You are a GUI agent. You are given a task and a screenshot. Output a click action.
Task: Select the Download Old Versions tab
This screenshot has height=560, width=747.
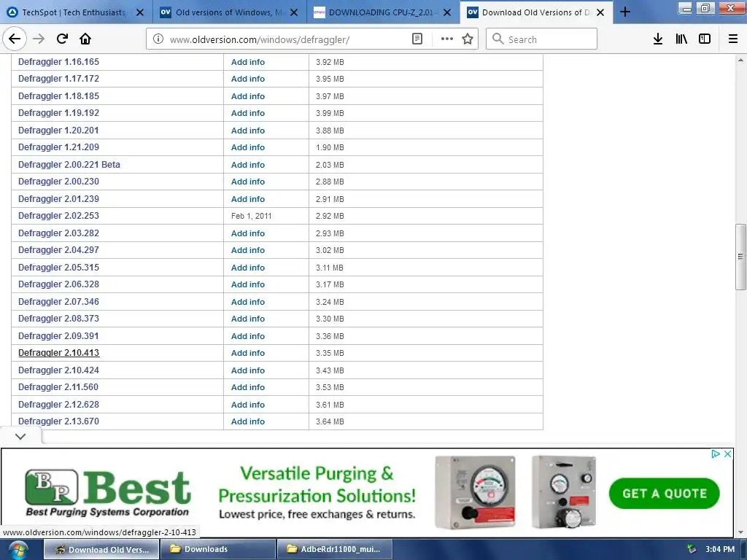coord(535,12)
